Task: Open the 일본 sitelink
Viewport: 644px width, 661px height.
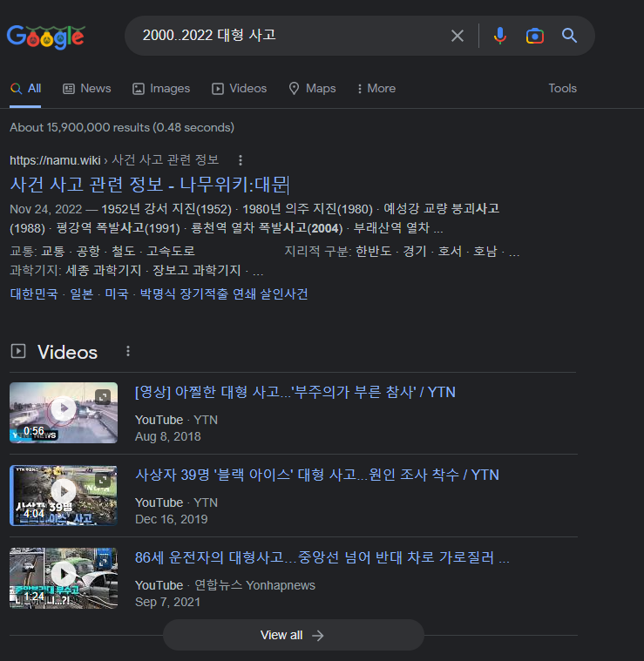Action: (81, 293)
